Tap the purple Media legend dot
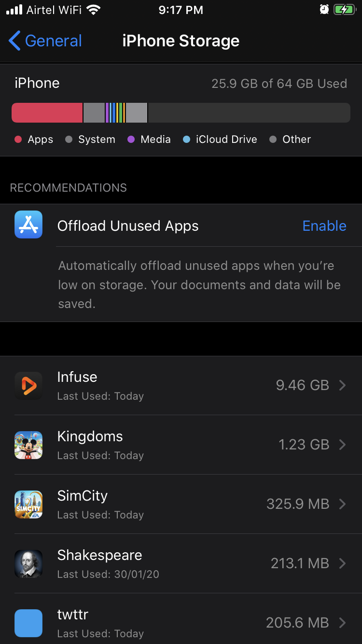Screen dimensions: 362x644 point(131,140)
